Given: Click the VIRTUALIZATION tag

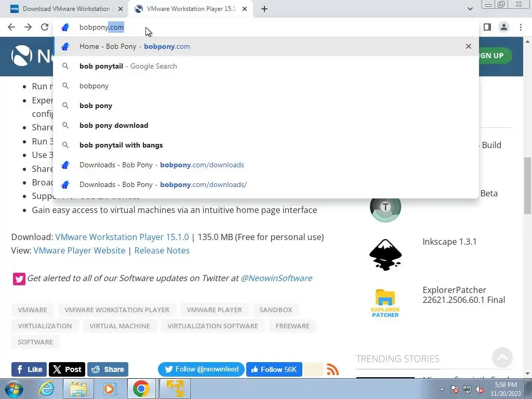Looking at the screenshot, I should pyautogui.click(x=45, y=326).
